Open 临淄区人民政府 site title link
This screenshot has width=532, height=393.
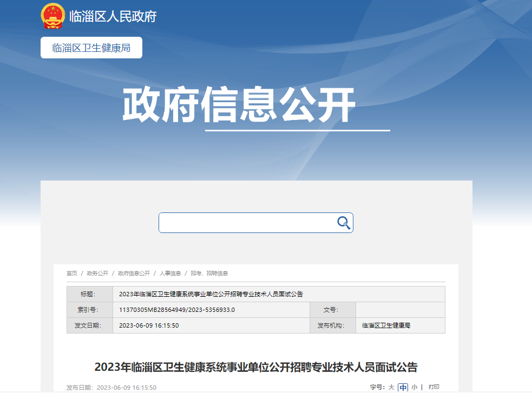pyautogui.click(x=113, y=16)
